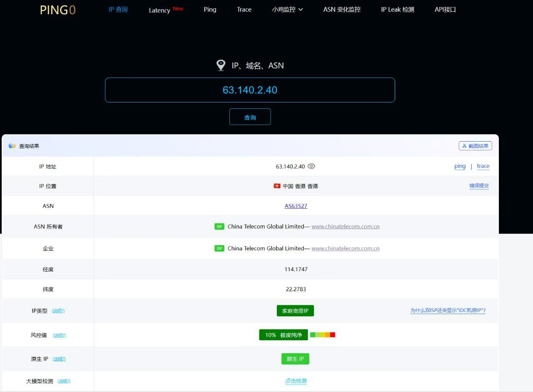Click the ISP badge in ASN 所有者 row

tap(219, 227)
